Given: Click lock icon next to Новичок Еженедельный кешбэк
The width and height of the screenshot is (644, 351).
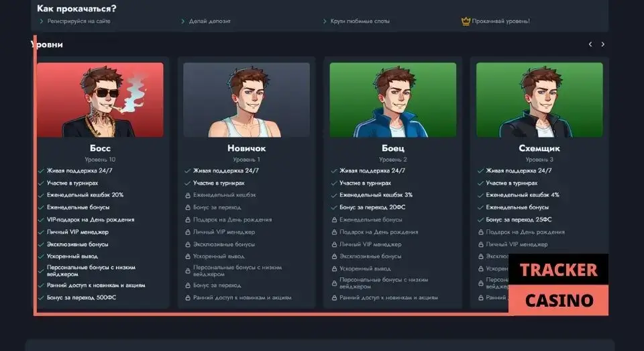Looking at the screenshot, I should 187,195.
